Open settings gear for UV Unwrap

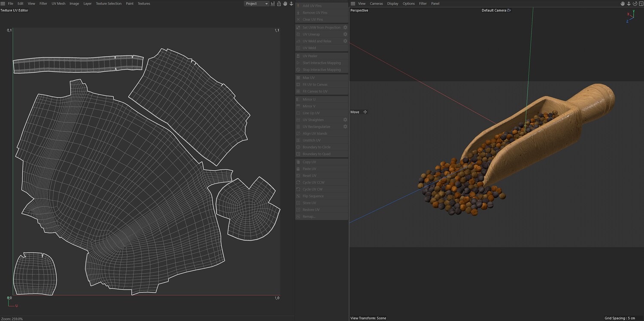(x=345, y=34)
